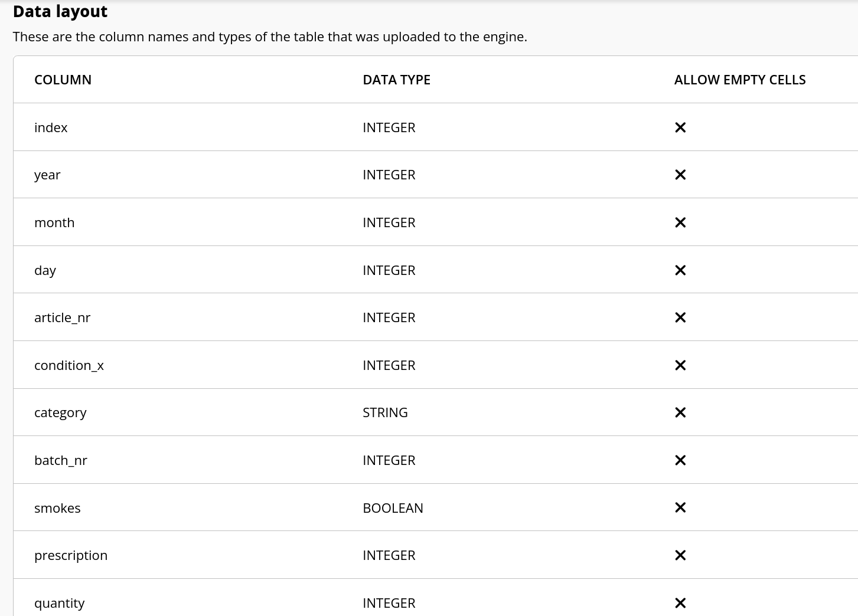The image size is (858, 616).
Task: Open the BOOLEAN data type for smokes
Action: (393, 507)
